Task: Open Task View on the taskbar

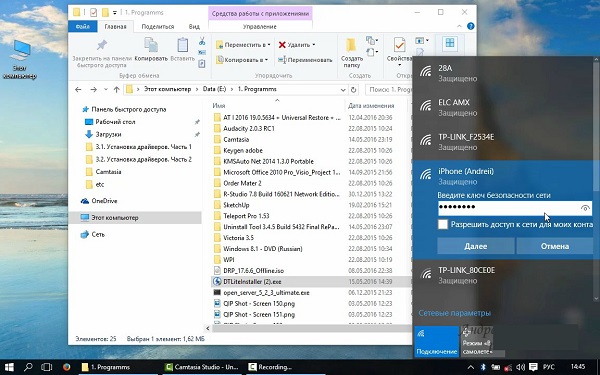Action: point(47,367)
